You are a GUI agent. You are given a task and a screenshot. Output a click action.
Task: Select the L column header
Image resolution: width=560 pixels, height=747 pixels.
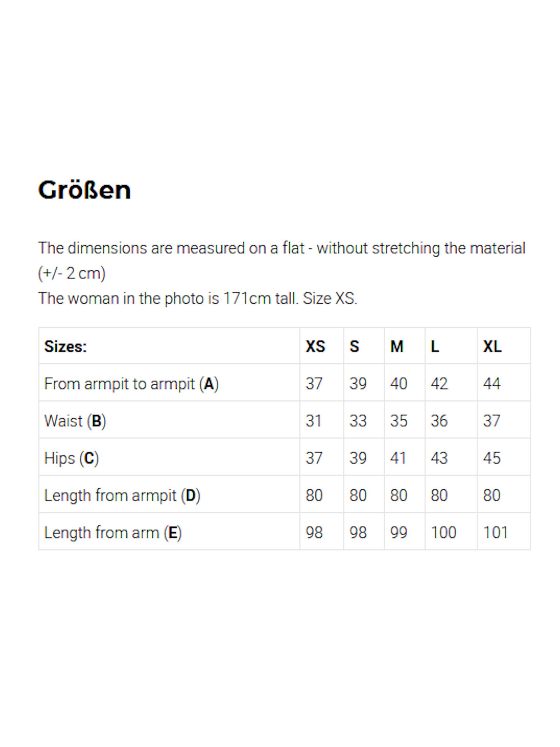coord(435,346)
